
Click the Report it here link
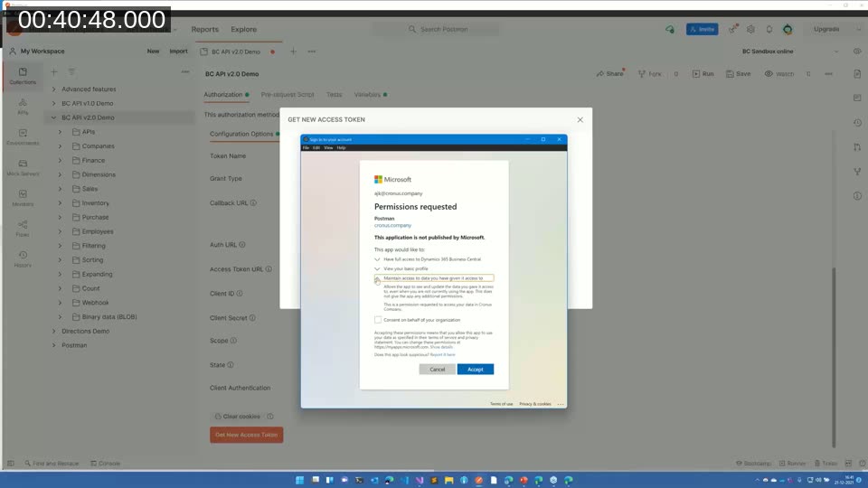pos(443,354)
